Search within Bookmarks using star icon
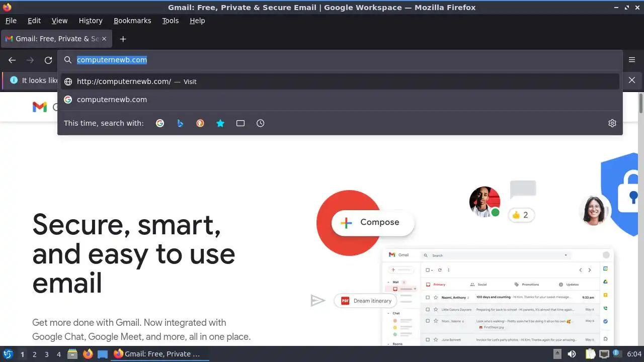The height and width of the screenshot is (362, 644). 220,123
